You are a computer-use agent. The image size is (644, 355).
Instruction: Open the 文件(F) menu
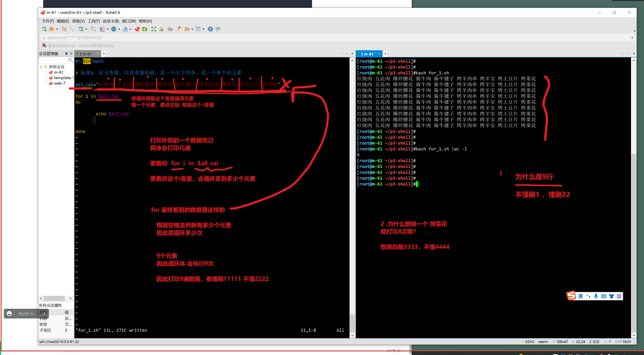(x=48, y=21)
